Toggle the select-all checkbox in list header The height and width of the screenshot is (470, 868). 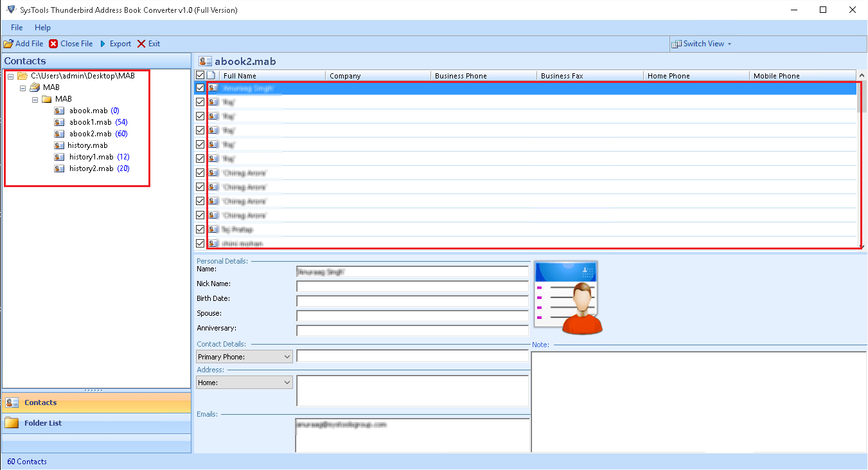coord(200,75)
